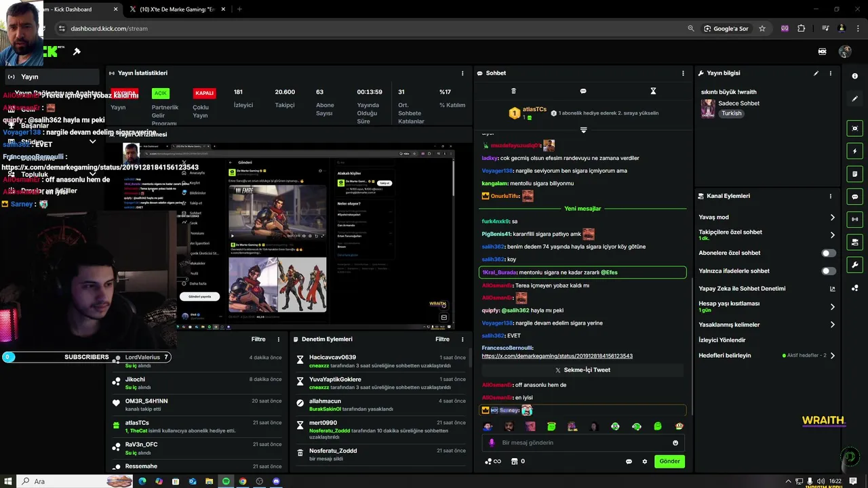Image resolution: width=868 pixels, height=488 pixels.
Task: Open Kanal Eylemleri three-dot menu
Action: 830,196
